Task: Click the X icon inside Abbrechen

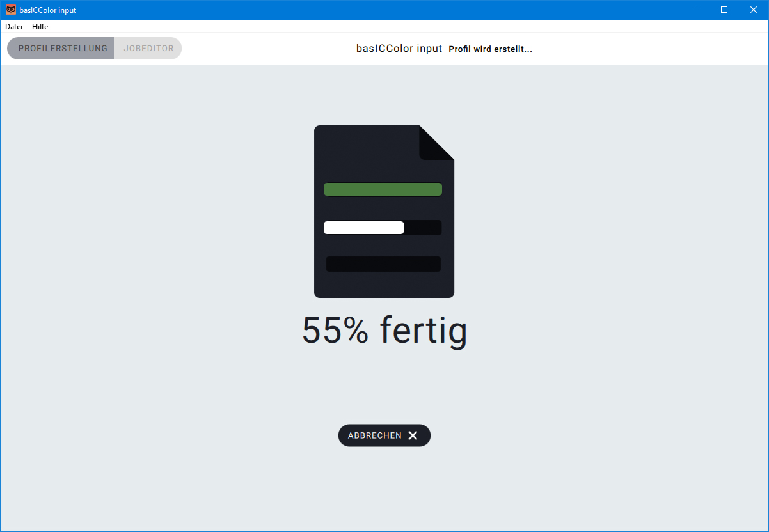Action: tap(413, 435)
